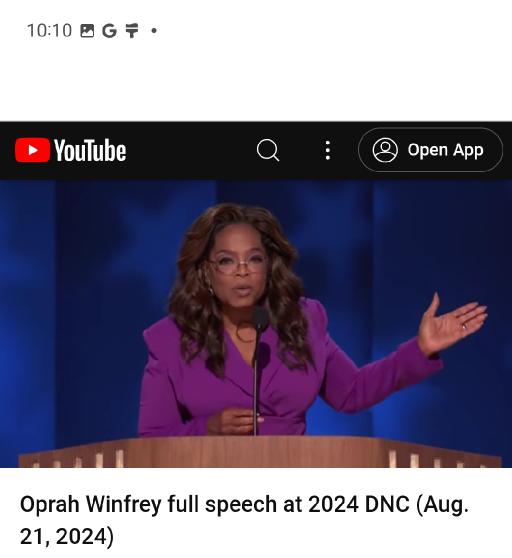Tap the YouTube wordmark text
512x558 pixels.
pyautogui.click(x=90, y=151)
